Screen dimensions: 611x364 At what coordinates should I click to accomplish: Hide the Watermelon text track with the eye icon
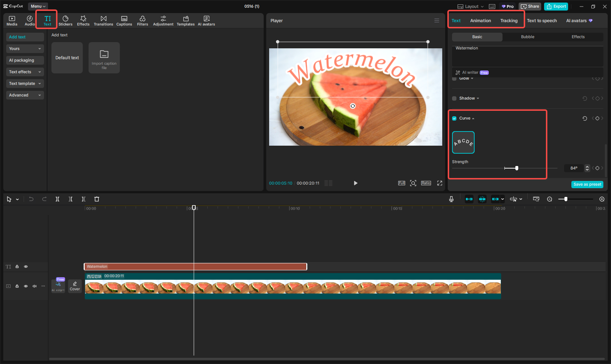tap(25, 266)
